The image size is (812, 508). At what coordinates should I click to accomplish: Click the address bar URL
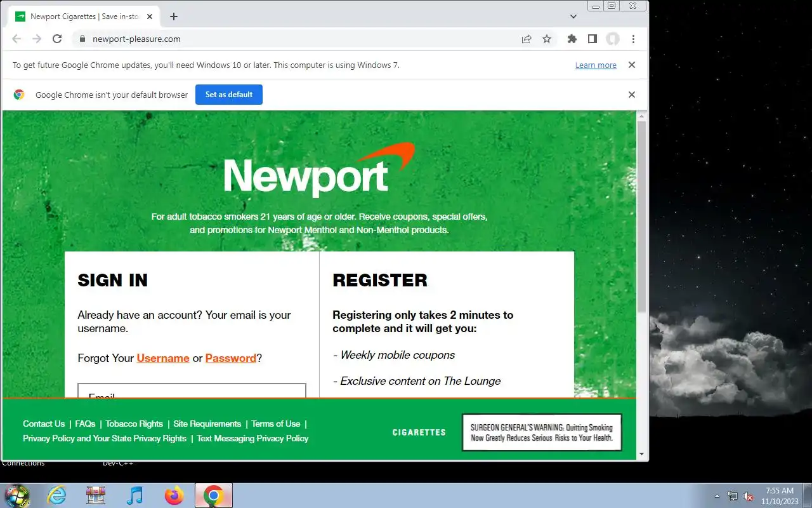(136, 39)
